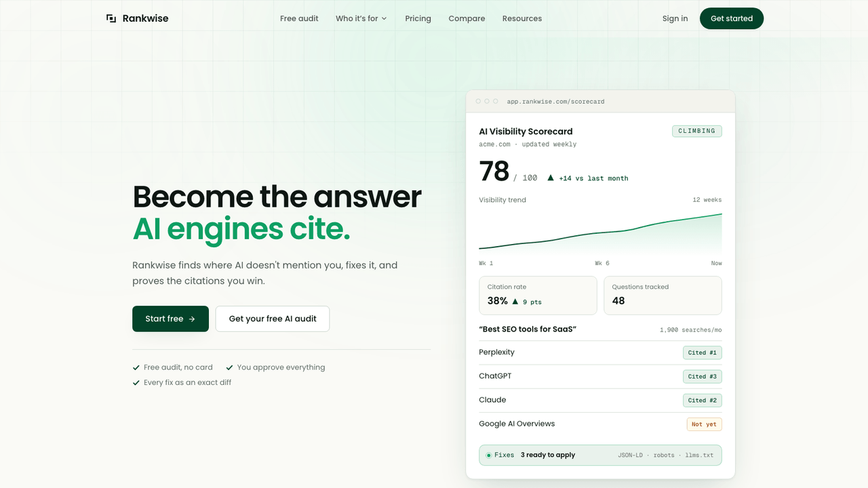Image resolution: width=868 pixels, height=488 pixels.
Task: Click checkmark beside Free audit, no card
Action: pos(136,367)
